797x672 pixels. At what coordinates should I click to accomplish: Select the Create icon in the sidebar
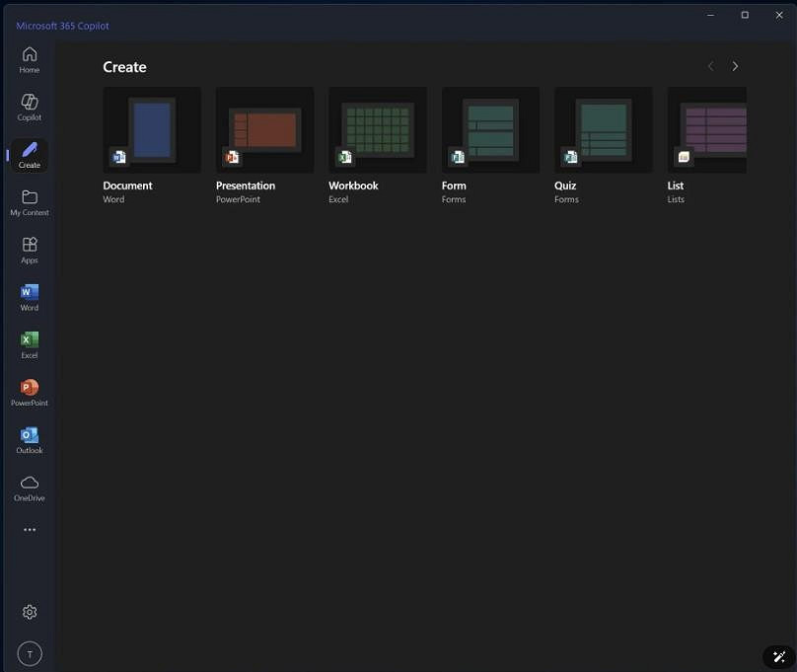point(29,155)
